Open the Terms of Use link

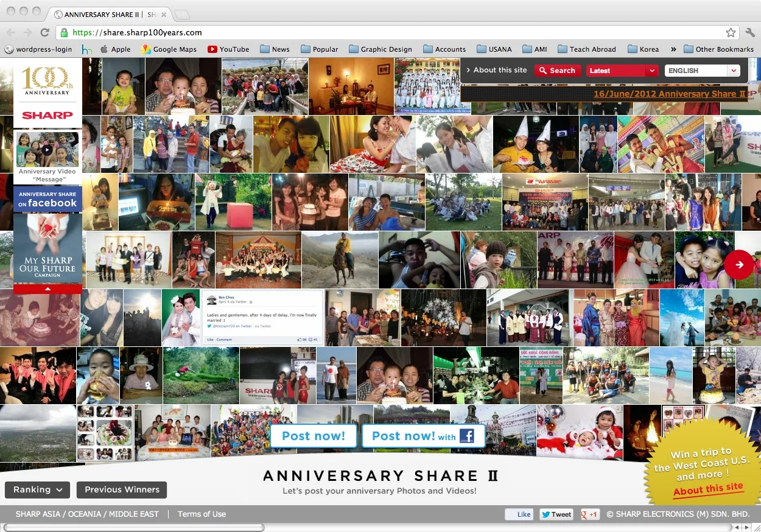pos(201,514)
